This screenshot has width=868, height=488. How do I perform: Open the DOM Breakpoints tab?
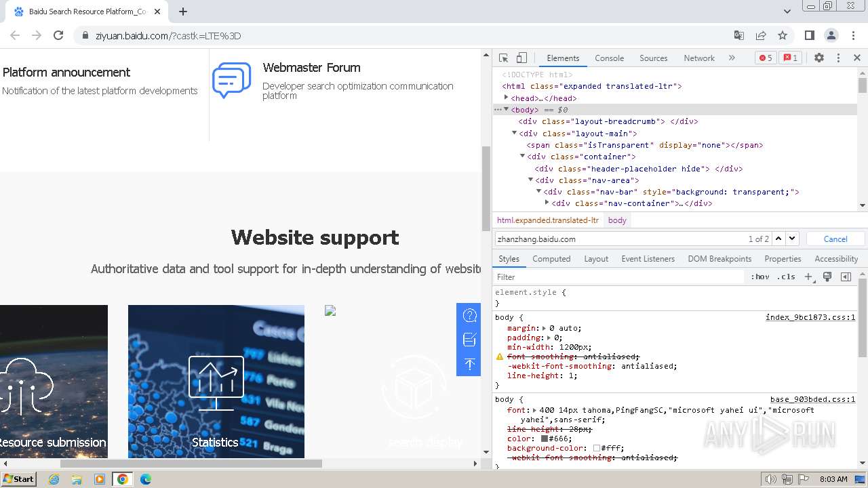point(719,259)
